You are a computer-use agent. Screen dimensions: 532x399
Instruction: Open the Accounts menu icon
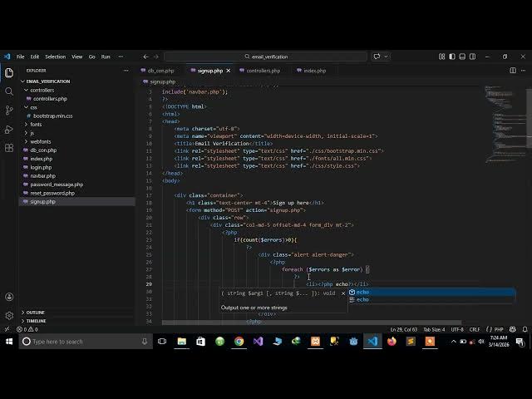click(x=9, y=297)
